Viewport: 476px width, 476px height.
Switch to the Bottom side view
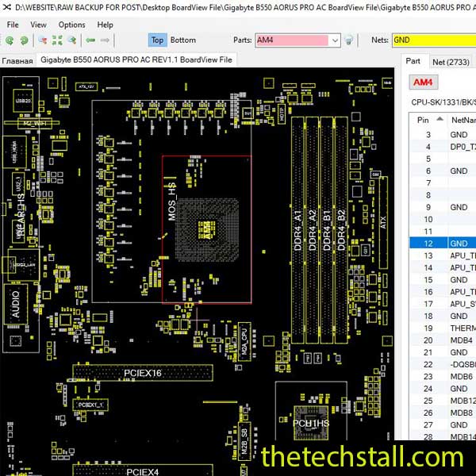tap(183, 40)
